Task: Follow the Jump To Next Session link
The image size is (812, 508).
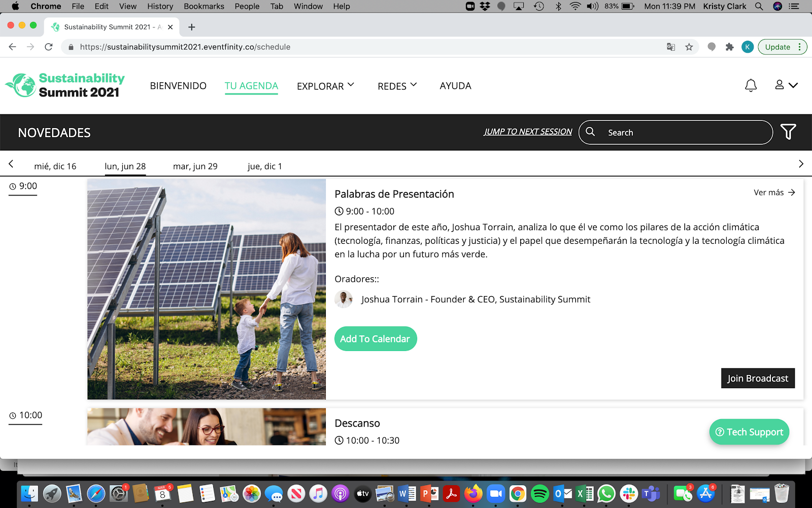Action: [527, 132]
